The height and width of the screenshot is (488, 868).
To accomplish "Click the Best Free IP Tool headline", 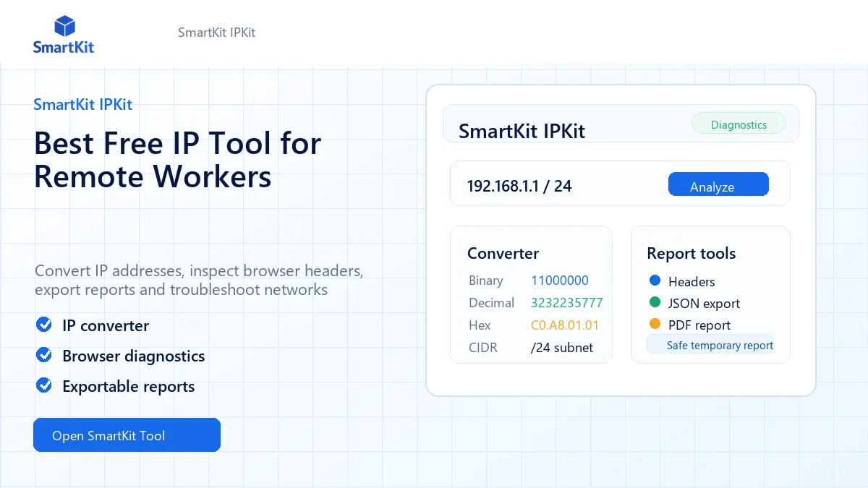I will (177, 160).
